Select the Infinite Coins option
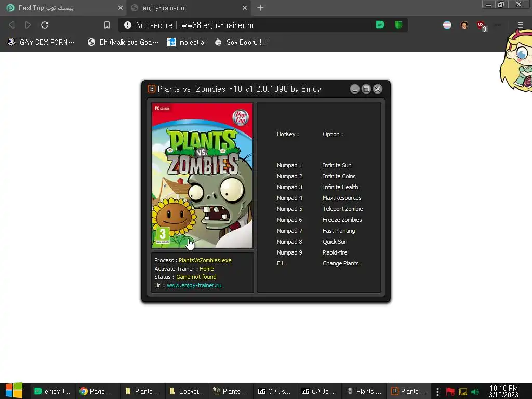This screenshot has width=532, height=399. (x=339, y=176)
